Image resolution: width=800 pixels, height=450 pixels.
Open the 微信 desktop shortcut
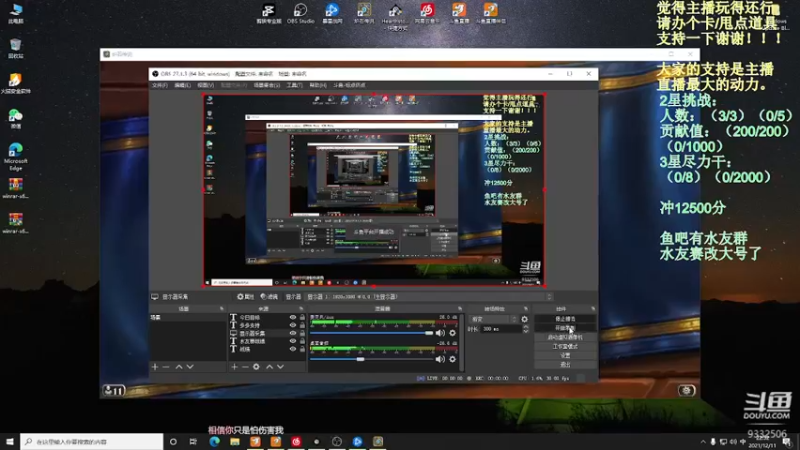15,118
